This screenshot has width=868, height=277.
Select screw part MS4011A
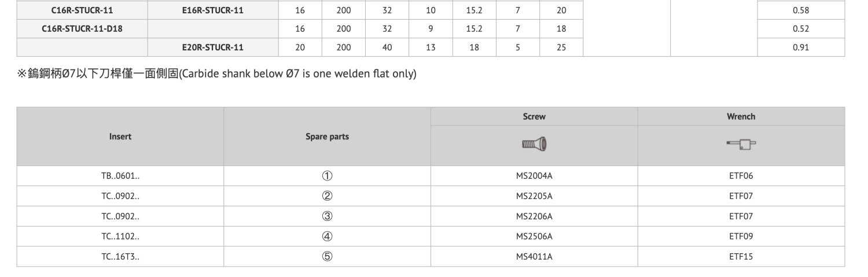pyautogui.click(x=534, y=256)
